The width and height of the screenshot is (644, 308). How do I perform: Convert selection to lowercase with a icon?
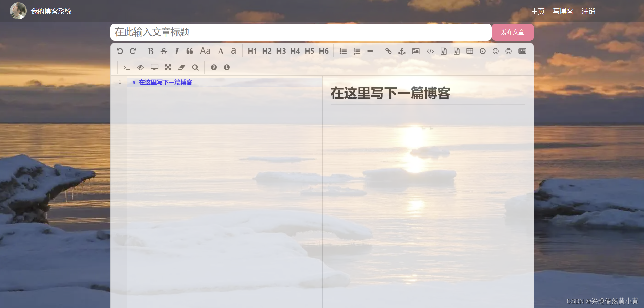click(x=233, y=51)
